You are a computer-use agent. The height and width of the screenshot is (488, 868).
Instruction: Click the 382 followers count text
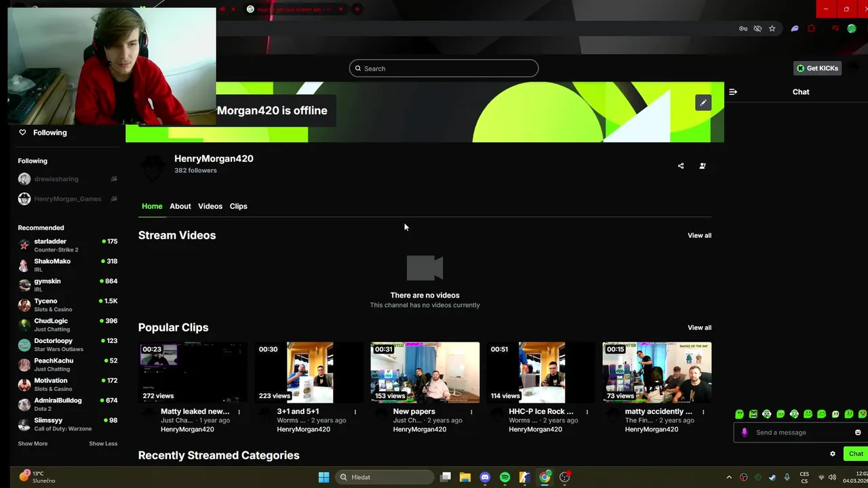[x=195, y=171]
